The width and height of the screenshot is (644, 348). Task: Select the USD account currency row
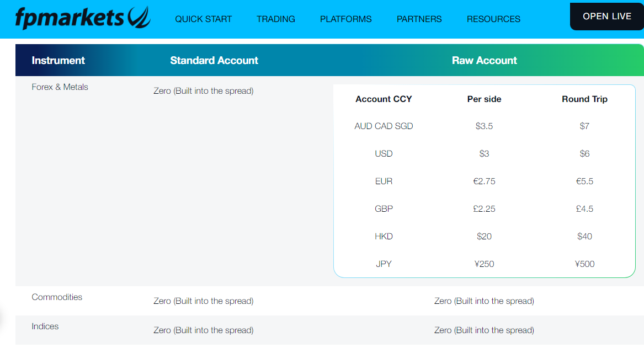pos(384,153)
